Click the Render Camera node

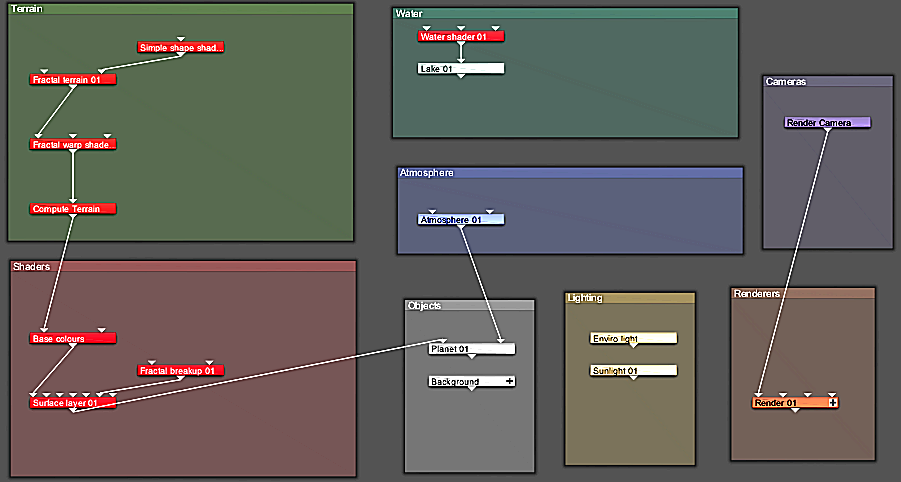pyautogui.click(x=827, y=123)
